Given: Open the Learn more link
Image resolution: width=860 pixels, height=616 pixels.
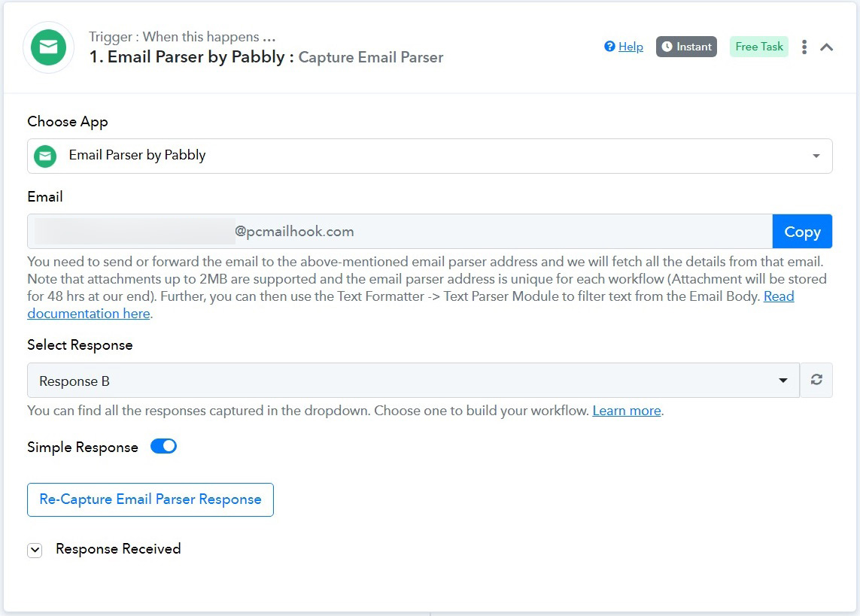Looking at the screenshot, I should tap(626, 411).
